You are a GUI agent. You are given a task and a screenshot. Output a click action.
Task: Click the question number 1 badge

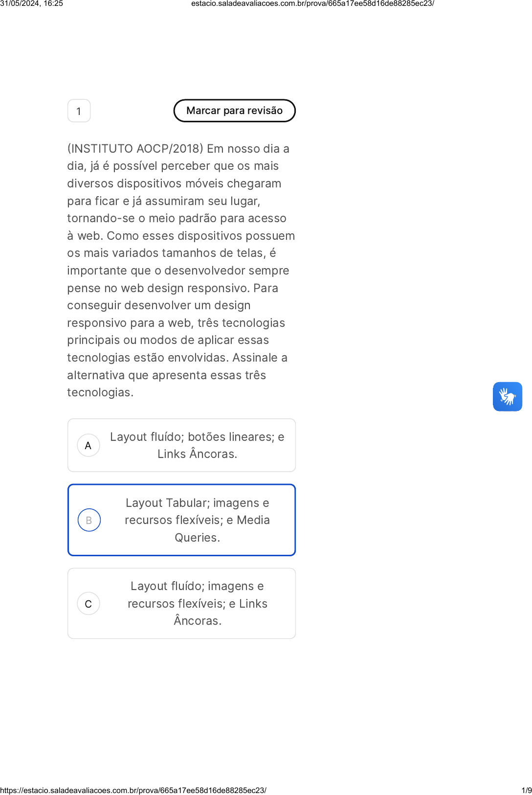[x=79, y=111]
